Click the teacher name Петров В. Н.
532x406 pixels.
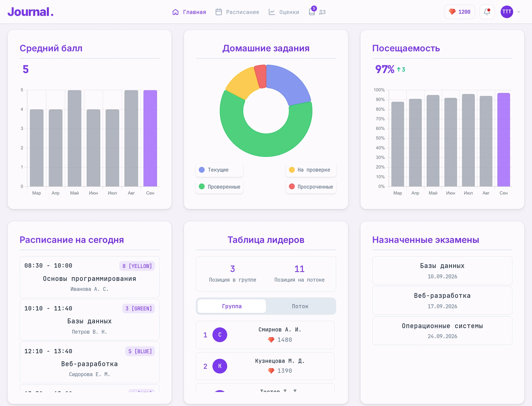pyautogui.click(x=89, y=332)
